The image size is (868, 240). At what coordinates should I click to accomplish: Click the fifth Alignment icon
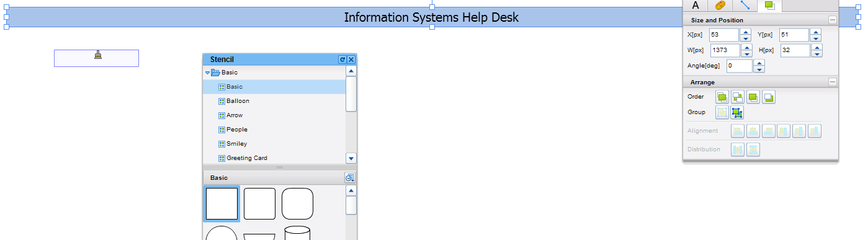coord(800,131)
